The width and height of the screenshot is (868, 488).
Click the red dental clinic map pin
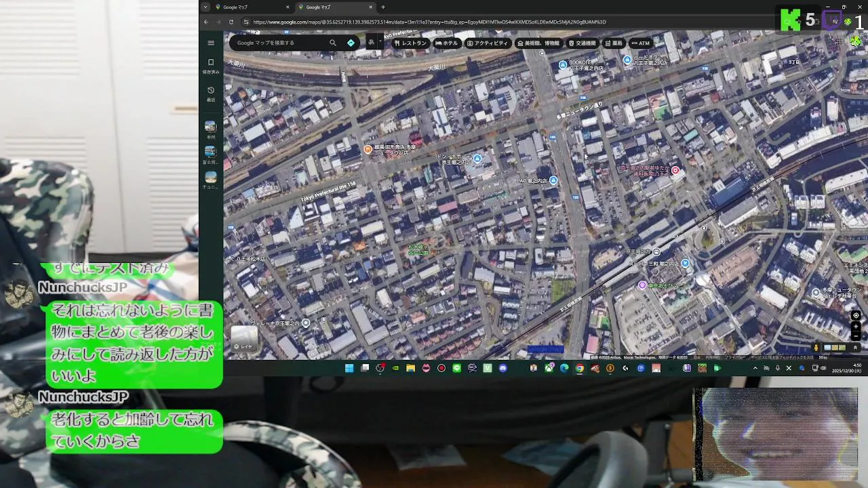[x=675, y=171]
